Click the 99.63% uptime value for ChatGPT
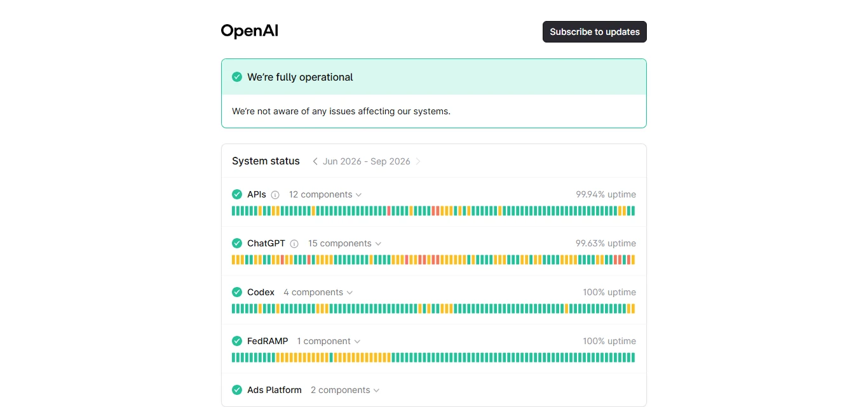The width and height of the screenshot is (868, 407). click(x=606, y=243)
